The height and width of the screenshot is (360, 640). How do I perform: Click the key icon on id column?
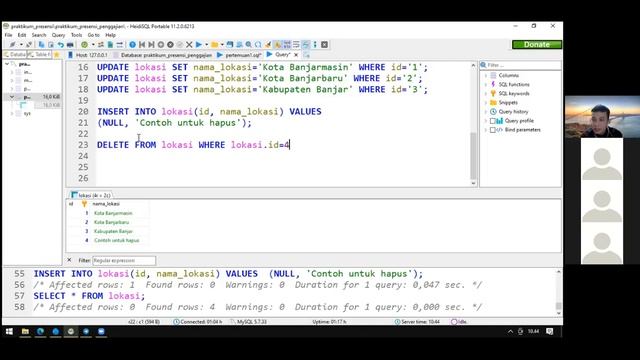click(x=84, y=204)
